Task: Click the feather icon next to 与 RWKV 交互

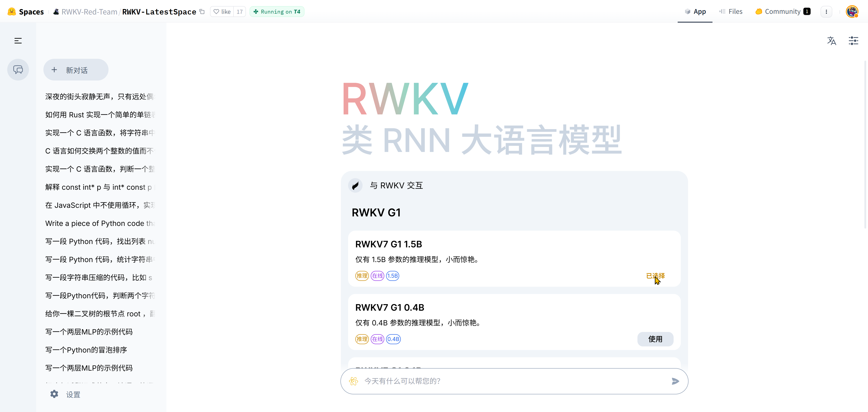Action: click(x=355, y=185)
